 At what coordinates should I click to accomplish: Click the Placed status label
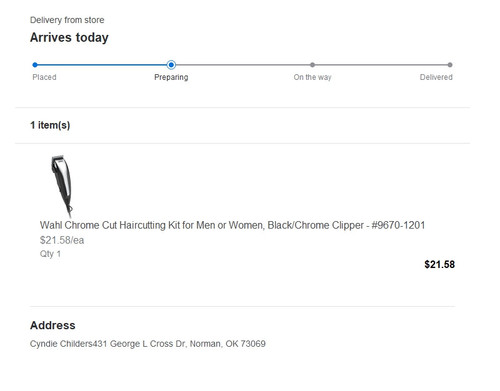point(44,77)
